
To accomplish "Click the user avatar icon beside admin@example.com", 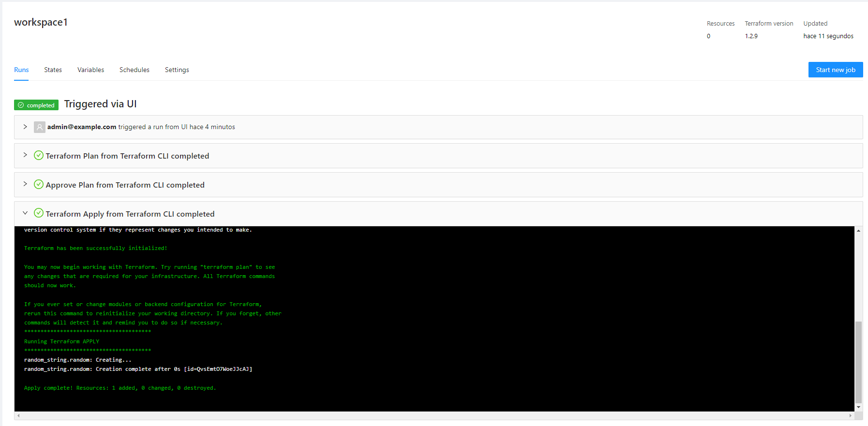I will point(40,127).
